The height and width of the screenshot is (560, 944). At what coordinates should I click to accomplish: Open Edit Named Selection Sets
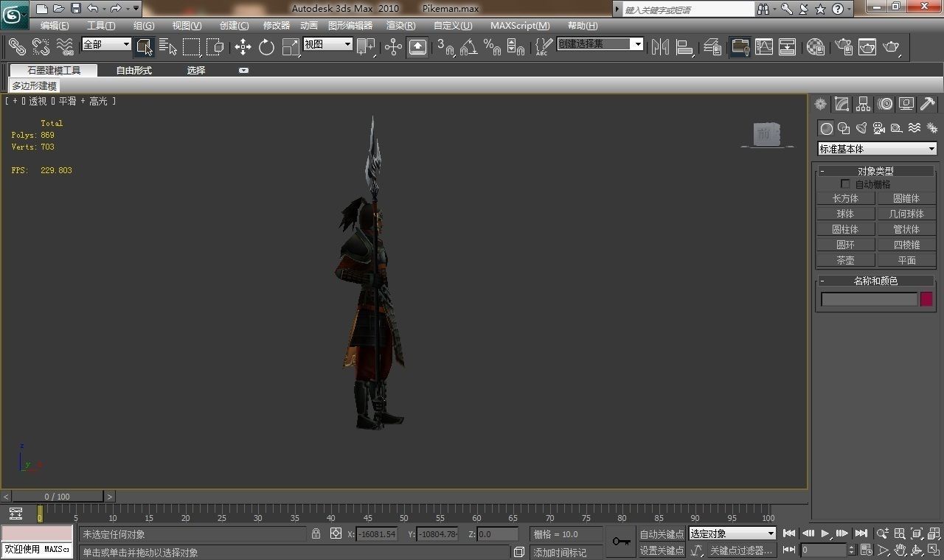tap(544, 47)
